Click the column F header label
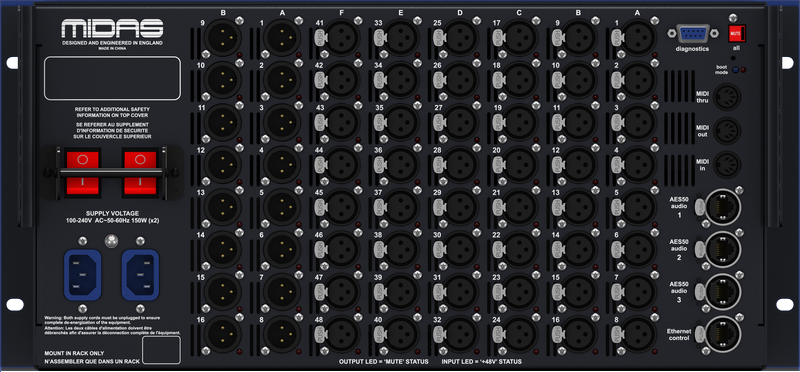This screenshot has width=800, height=372. [341, 13]
